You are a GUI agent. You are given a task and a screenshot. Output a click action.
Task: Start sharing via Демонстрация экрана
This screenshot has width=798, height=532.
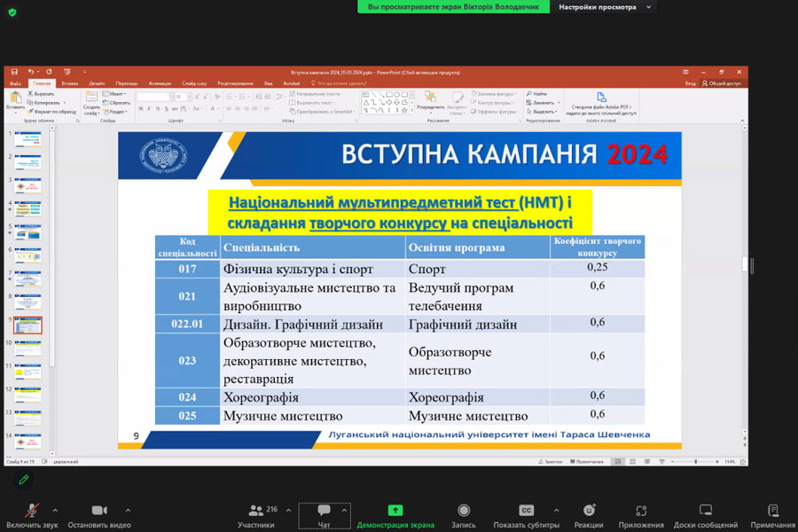click(x=395, y=514)
